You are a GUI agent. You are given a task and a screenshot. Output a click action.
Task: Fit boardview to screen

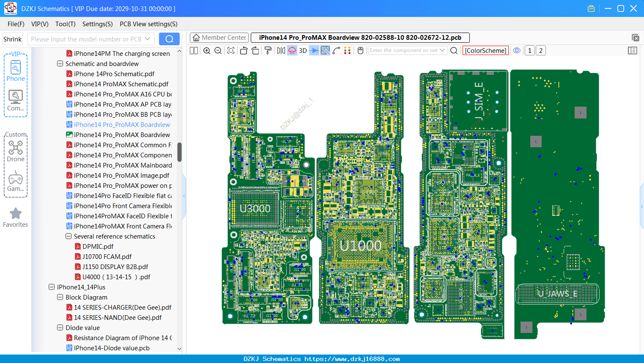[231, 51]
